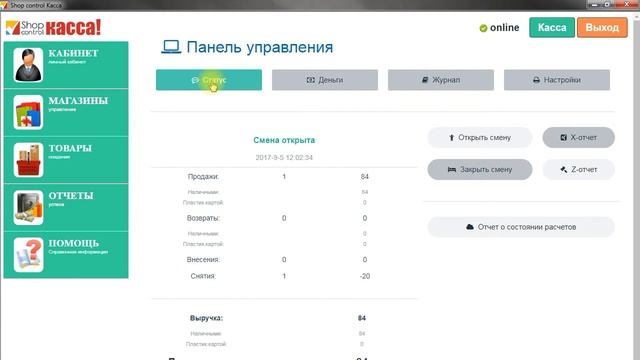This screenshot has width=640, height=360.
Task: Select the ПОМОЩЬ sidebar menu item
Action: click(x=66, y=255)
